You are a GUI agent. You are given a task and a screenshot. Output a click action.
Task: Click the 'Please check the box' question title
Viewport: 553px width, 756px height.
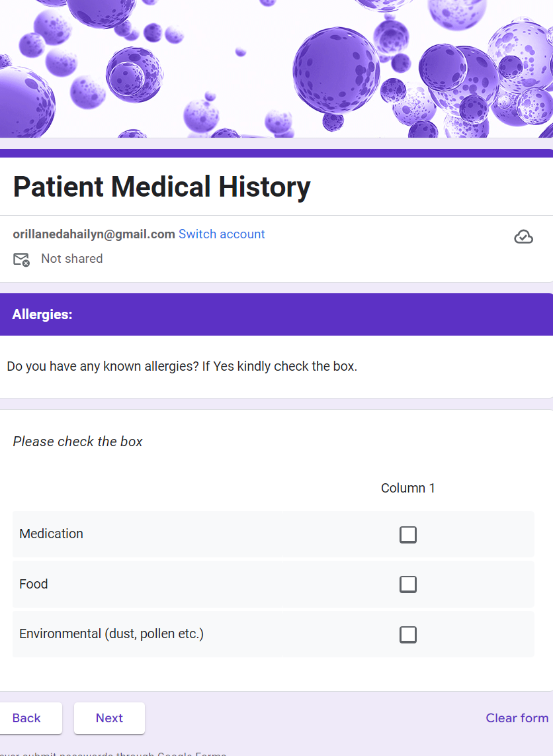pyautogui.click(x=78, y=442)
